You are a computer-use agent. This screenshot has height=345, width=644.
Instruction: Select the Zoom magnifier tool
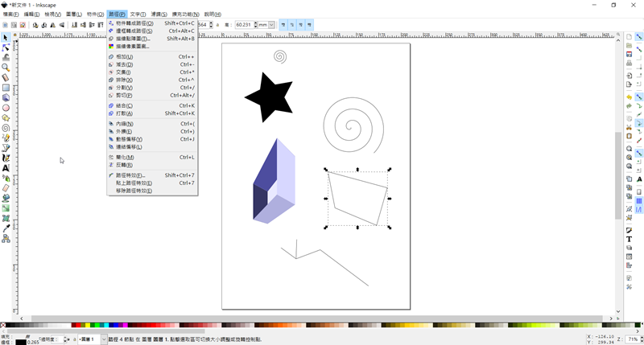[6, 68]
